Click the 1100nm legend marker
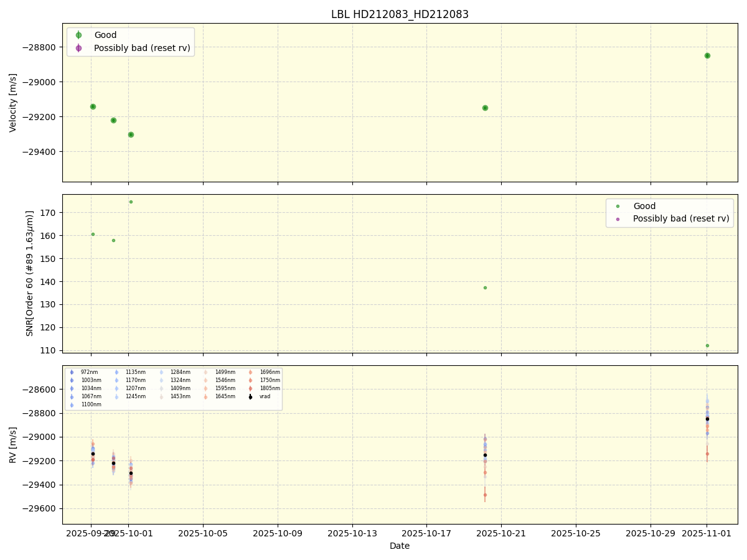This screenshot has width=747, height=560. click(x=72, y=404)
